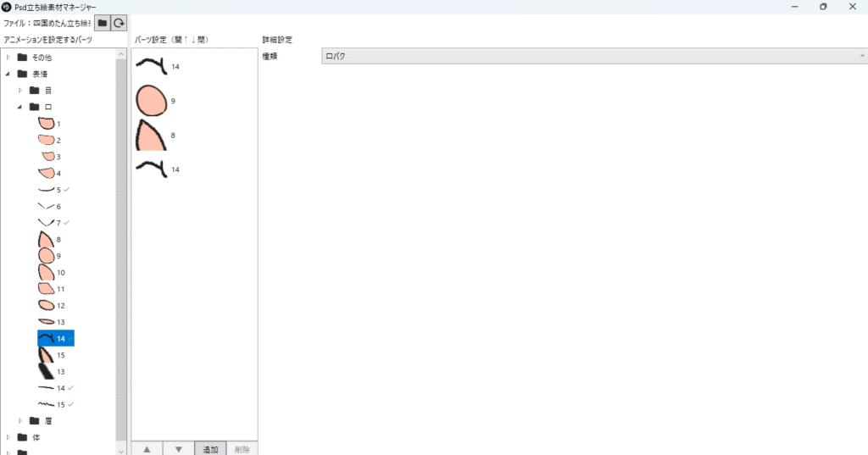Screen dimensions: 868x455
Task: Click the tree scrollbar down arrow
Action: [x=121, y=450]
